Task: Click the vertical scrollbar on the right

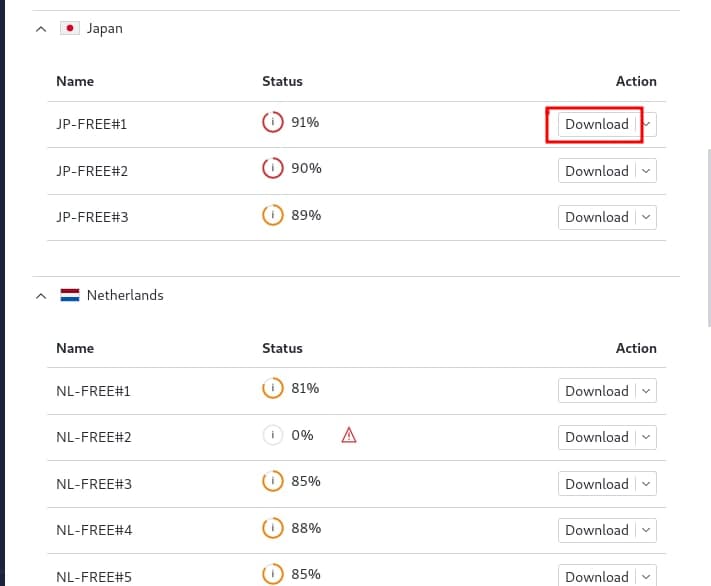Action: (709, 235)
